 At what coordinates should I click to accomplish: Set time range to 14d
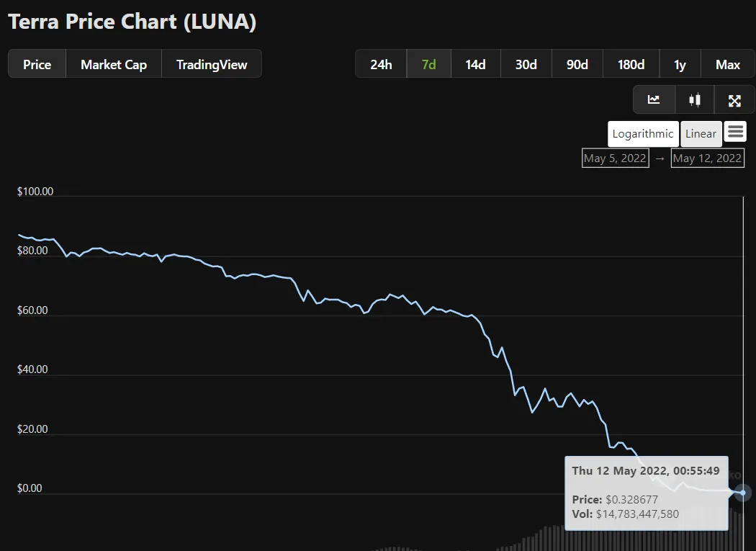pos(475,64)
